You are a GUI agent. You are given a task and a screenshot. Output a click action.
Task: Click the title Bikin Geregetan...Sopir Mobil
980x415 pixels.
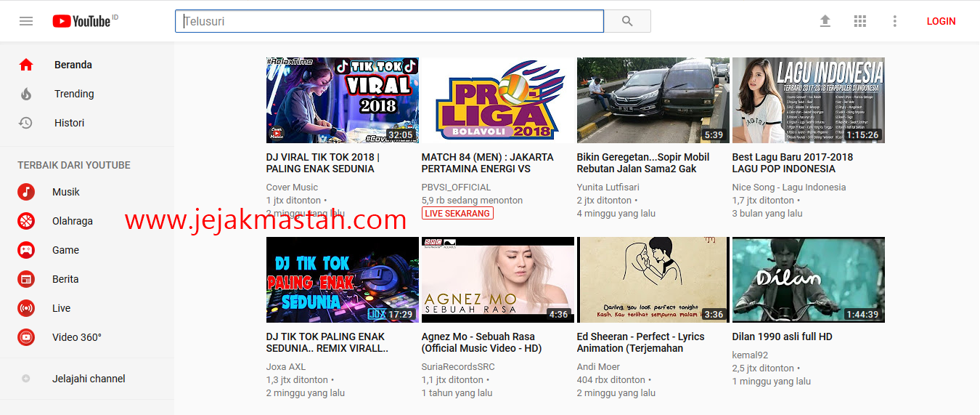643,163
